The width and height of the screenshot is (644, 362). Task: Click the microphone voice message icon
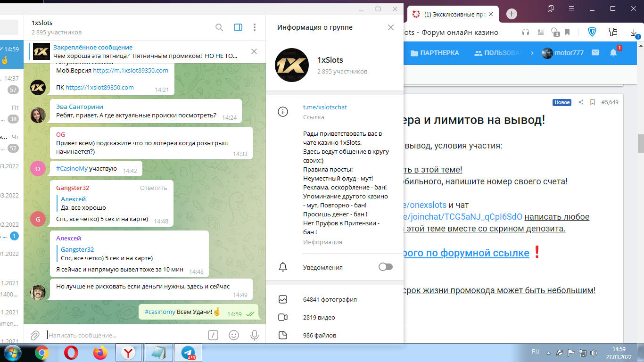(x=255, y=335)
